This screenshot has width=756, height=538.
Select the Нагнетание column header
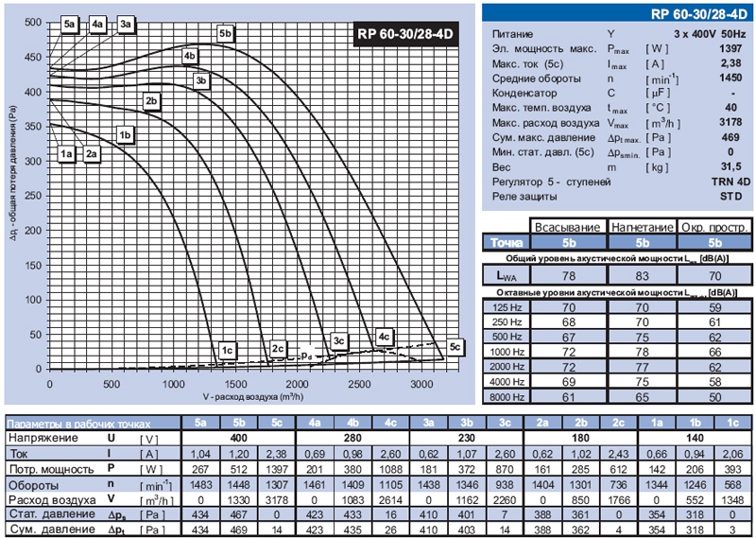coord(640,227)
